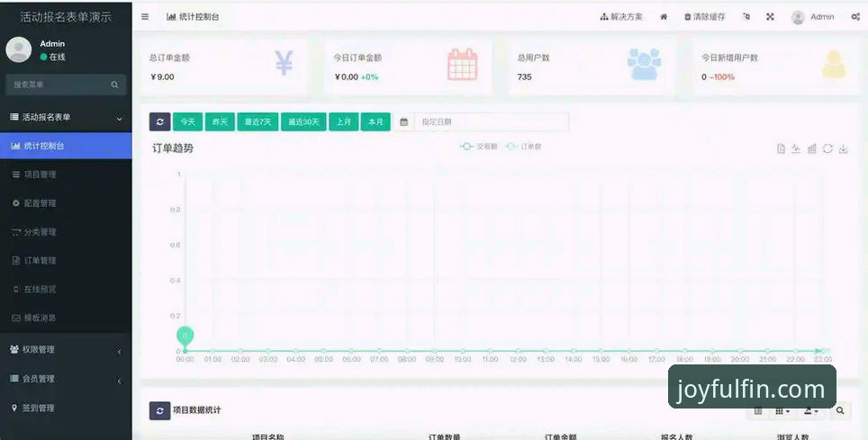Viewport: 868px width, 440px height.
Task: Toggle the 订单数 legend series
Action: pyautogui.click(x=523, y=147)
